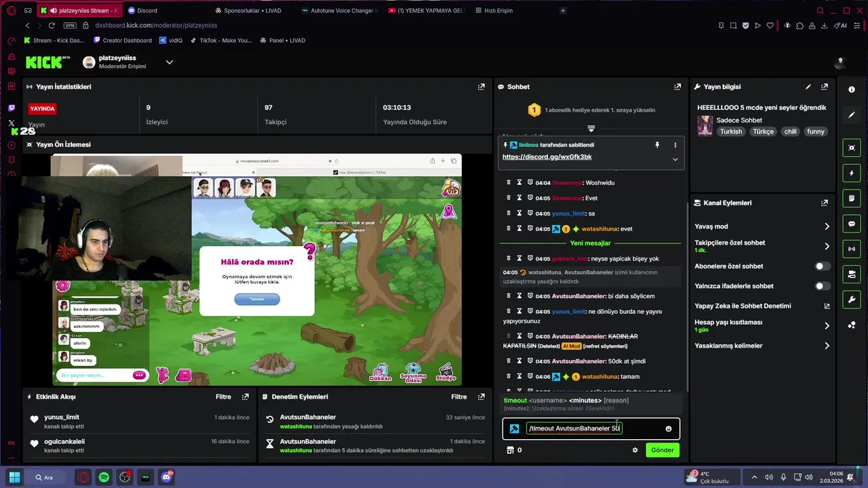This screenshot has height=488, width=868.
Task: Open Discord from the taskbar
Action: (x=166, y=477)
